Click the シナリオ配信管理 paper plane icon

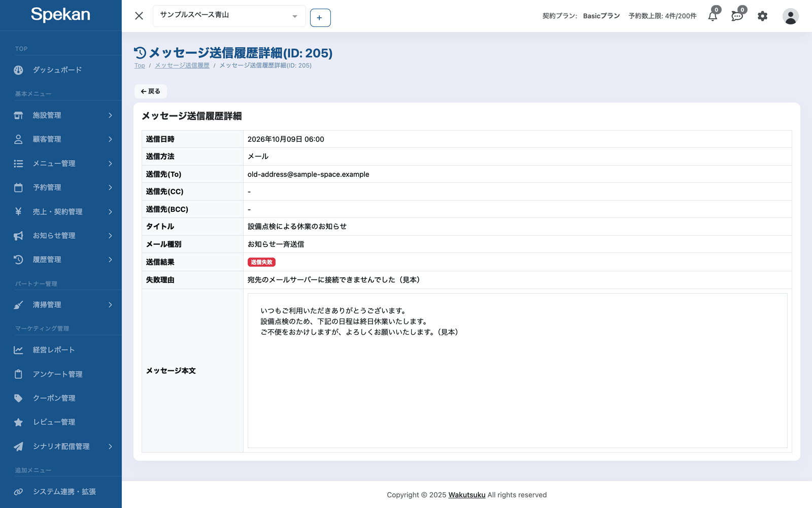tap(18, 447)
